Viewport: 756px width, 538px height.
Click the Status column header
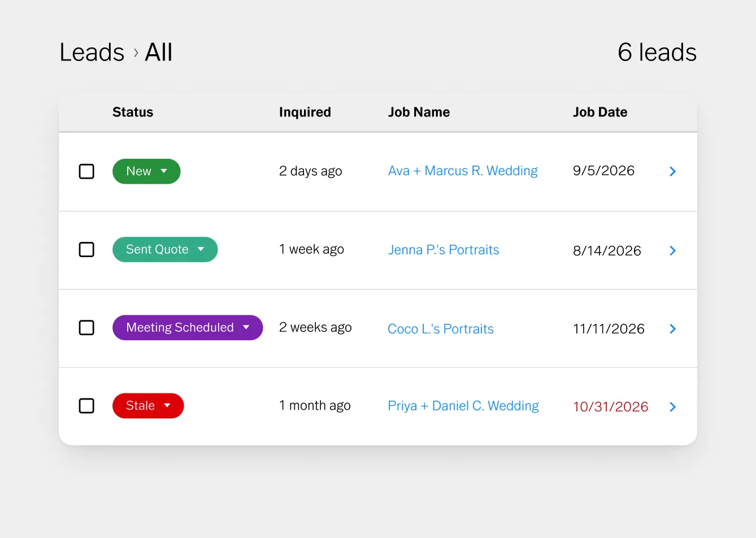(x=133, y=112)
